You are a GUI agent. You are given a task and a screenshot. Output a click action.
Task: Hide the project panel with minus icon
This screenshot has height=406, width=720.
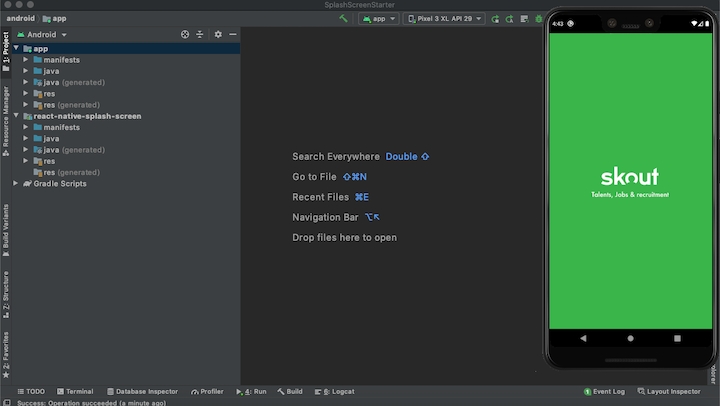click(233, 34)
